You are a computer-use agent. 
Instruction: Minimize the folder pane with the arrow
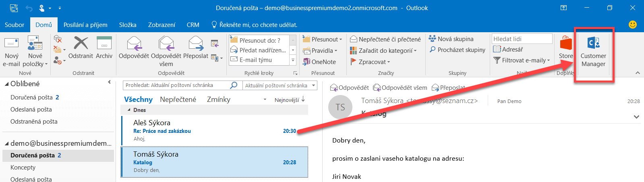(109, 82)
